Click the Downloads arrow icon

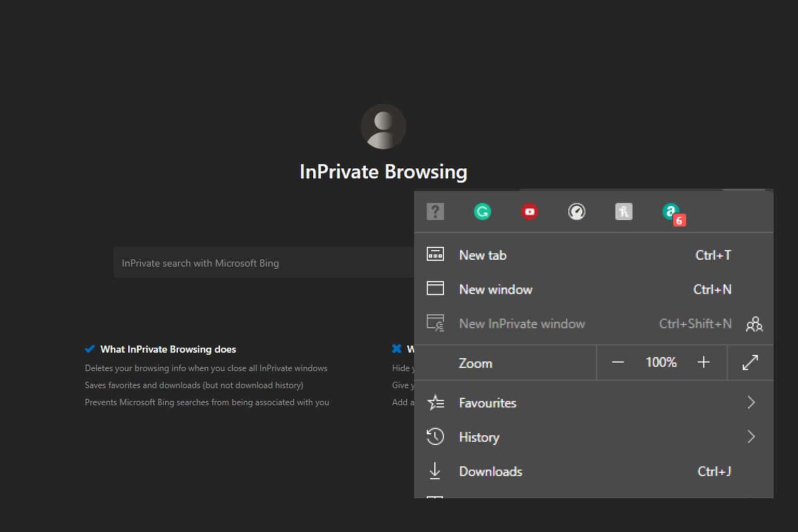435,471
